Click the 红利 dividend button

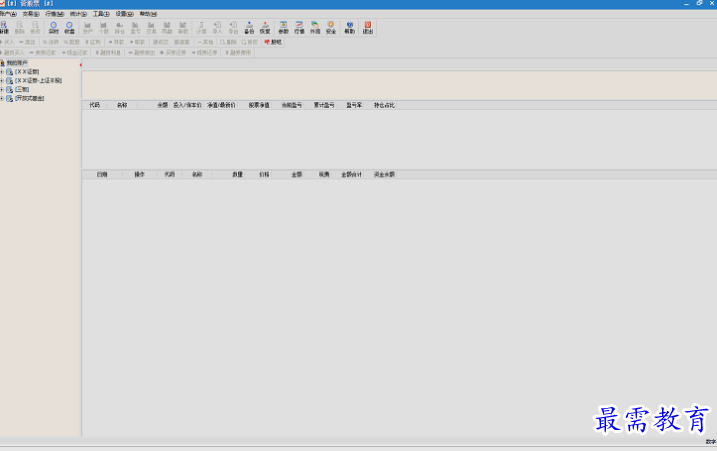pos(93,42)
